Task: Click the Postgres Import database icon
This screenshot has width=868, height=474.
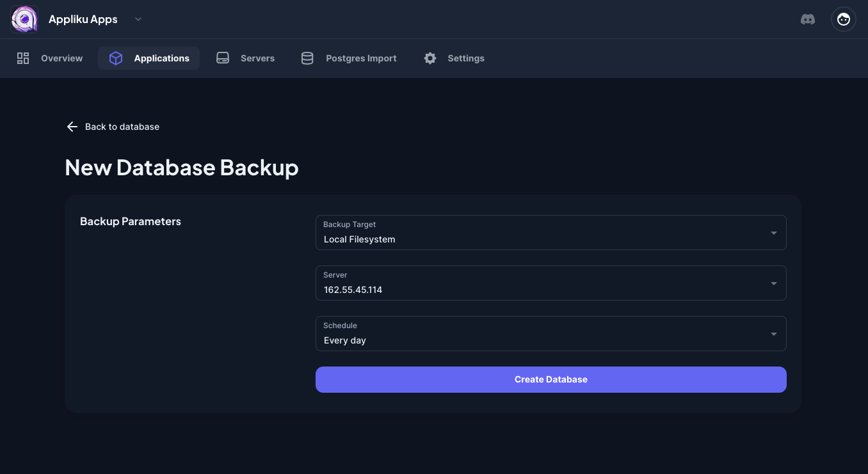Action: tap(307, 58)
